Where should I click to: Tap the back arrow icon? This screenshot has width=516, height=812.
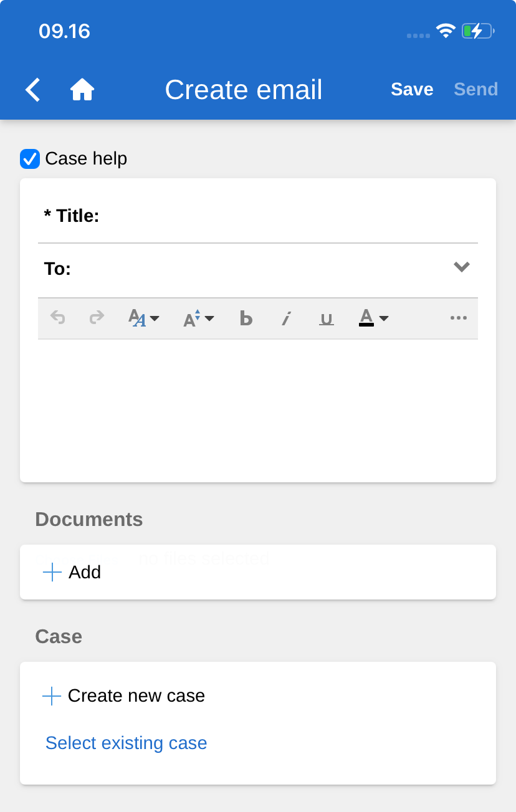(33, 90)
